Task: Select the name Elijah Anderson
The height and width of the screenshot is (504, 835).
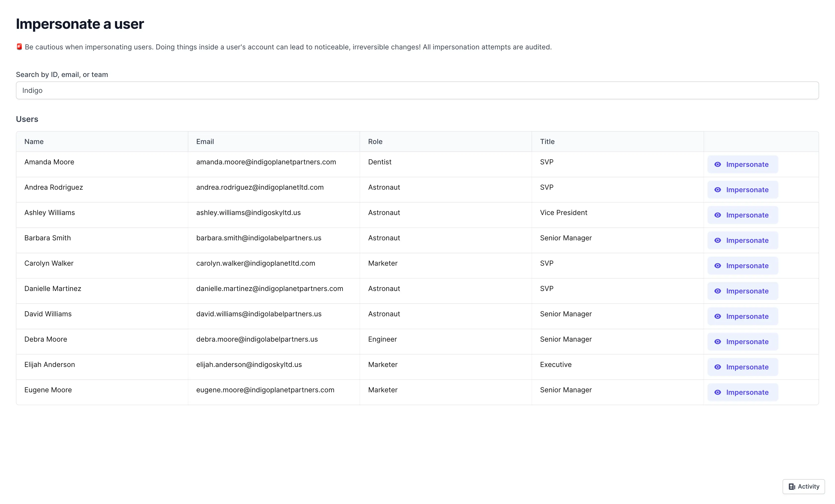Action: (x=49, y=364)
